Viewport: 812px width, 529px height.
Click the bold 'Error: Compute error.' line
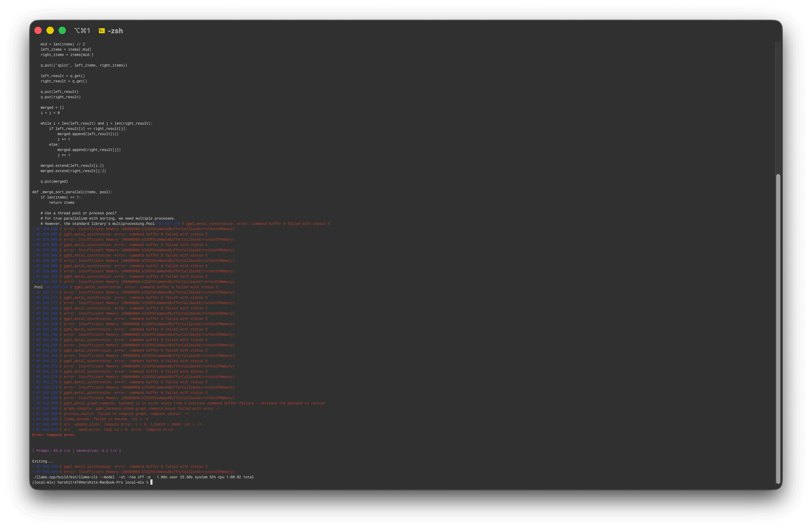pyautogui.click(x=54, y=435)
